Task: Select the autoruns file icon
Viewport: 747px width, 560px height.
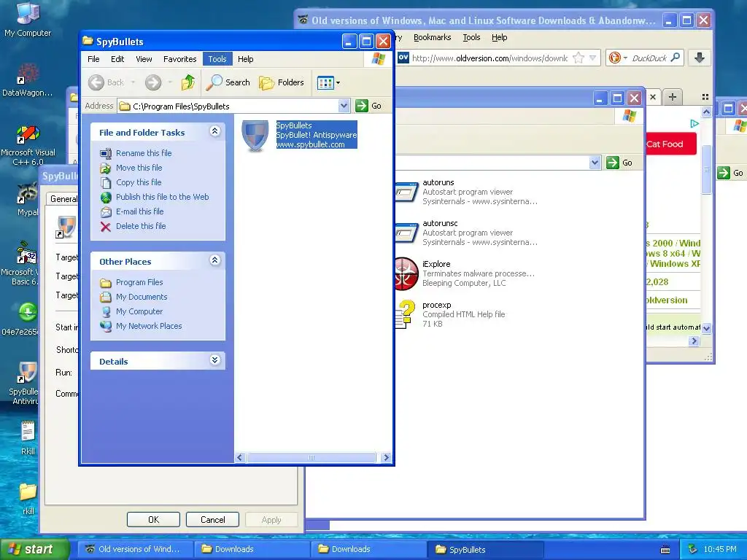Action: (x=406, y=192)
